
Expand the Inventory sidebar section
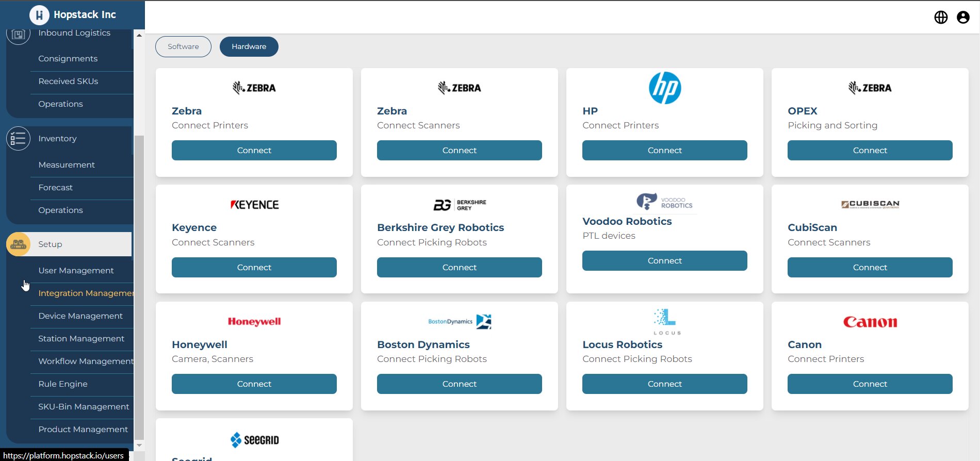[x=57, y=139]
